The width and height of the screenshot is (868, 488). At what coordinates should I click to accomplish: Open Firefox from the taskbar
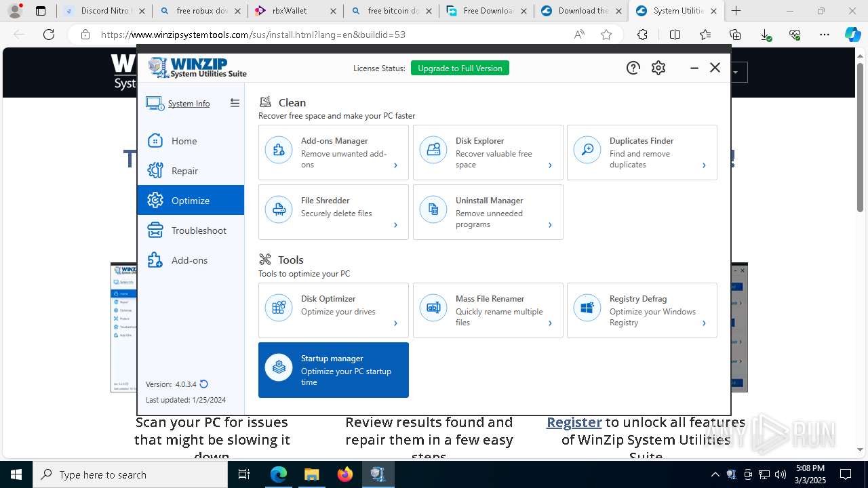345,474
